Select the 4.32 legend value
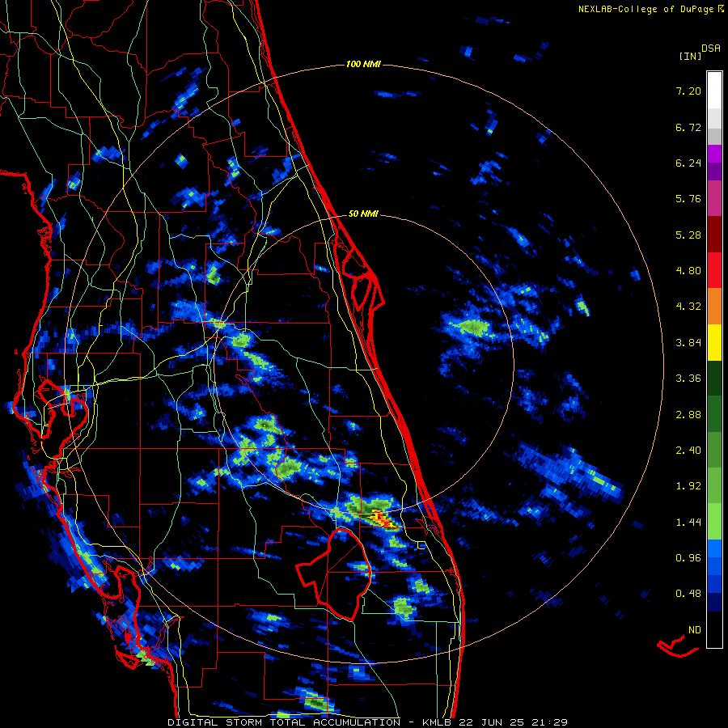The width and height of the screenshot is (728, 728). click(688, 307)
